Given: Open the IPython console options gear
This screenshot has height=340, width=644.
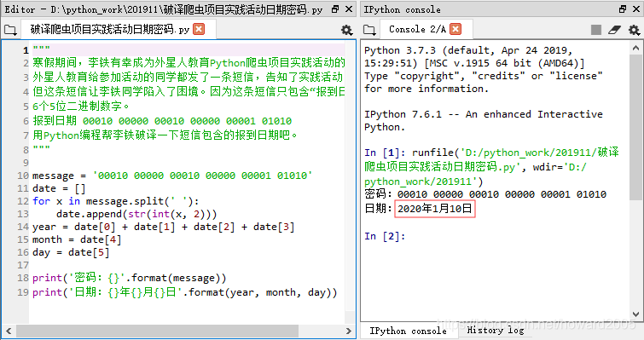Looking at the screenshot, I should 634,30.
